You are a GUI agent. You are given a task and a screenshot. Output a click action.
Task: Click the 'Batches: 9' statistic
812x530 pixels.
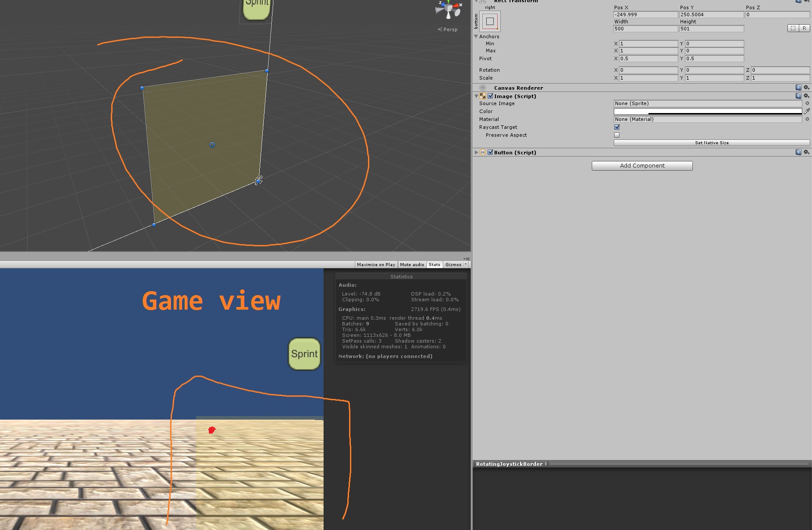pos(355,324)
